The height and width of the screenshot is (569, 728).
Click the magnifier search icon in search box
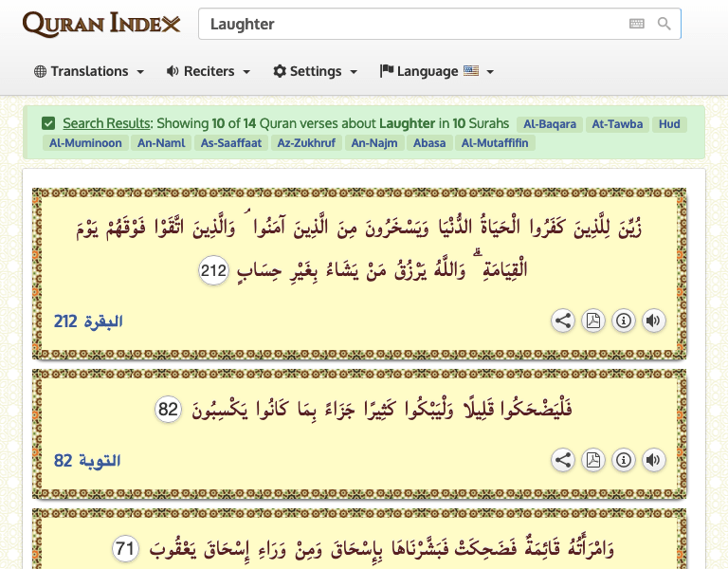[664, 25]
